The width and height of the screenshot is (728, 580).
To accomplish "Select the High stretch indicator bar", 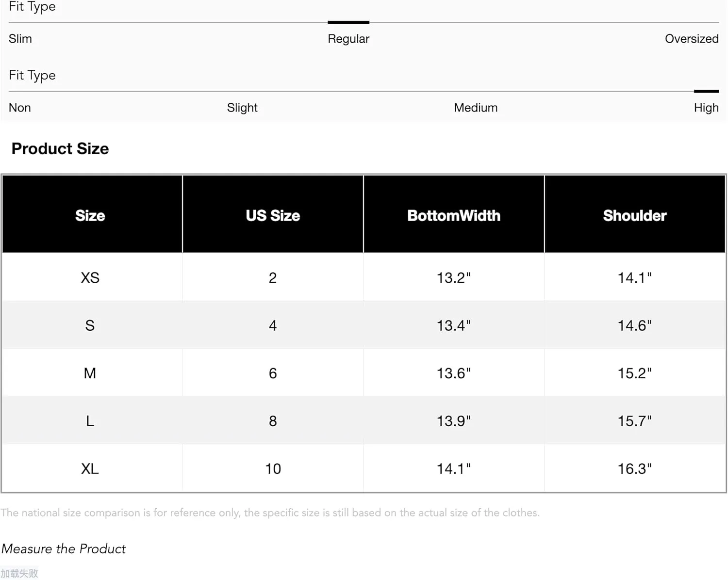I will point(706,91).
